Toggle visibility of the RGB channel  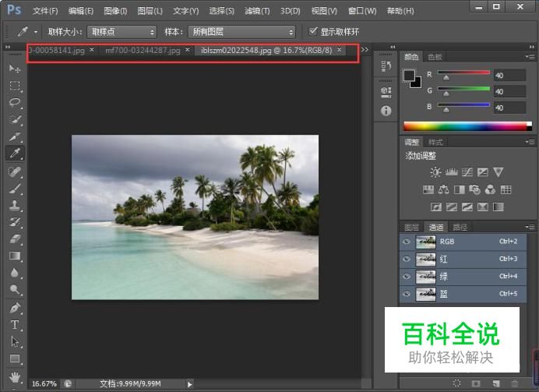click(x=406, y=242)
